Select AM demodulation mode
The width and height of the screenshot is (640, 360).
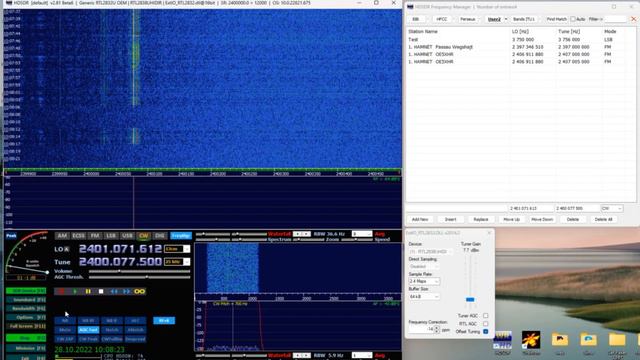[62, 236]
